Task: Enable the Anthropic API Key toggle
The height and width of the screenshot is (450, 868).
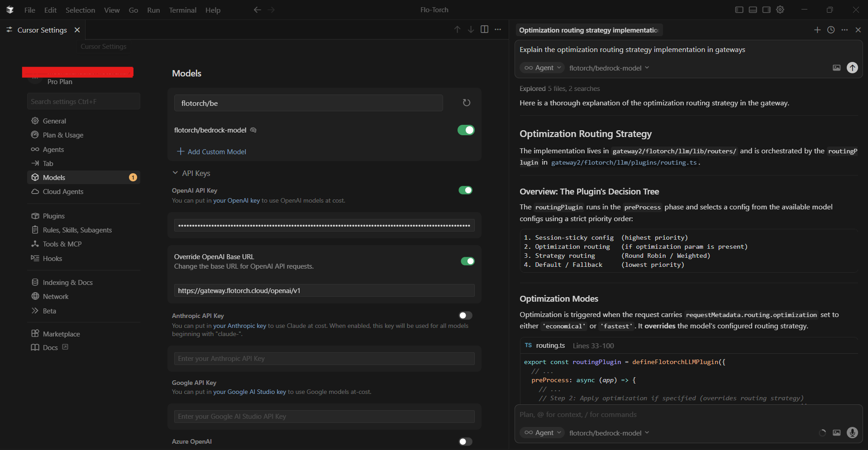Action: coord(465,315)
